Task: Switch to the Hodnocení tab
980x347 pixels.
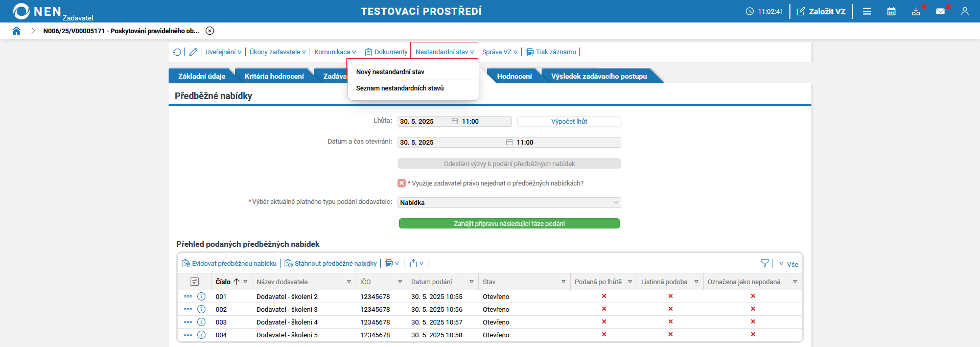Action: click(x=514, y=76)
